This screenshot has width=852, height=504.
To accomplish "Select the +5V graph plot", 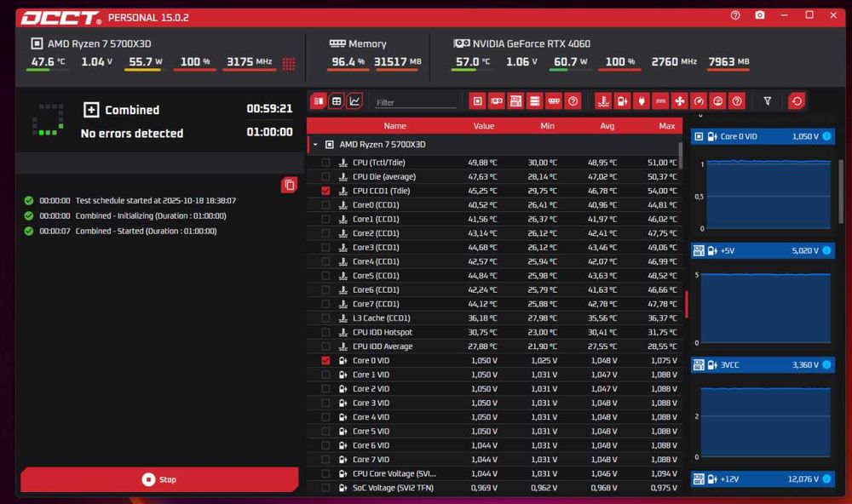I will (x=766, y=308).
